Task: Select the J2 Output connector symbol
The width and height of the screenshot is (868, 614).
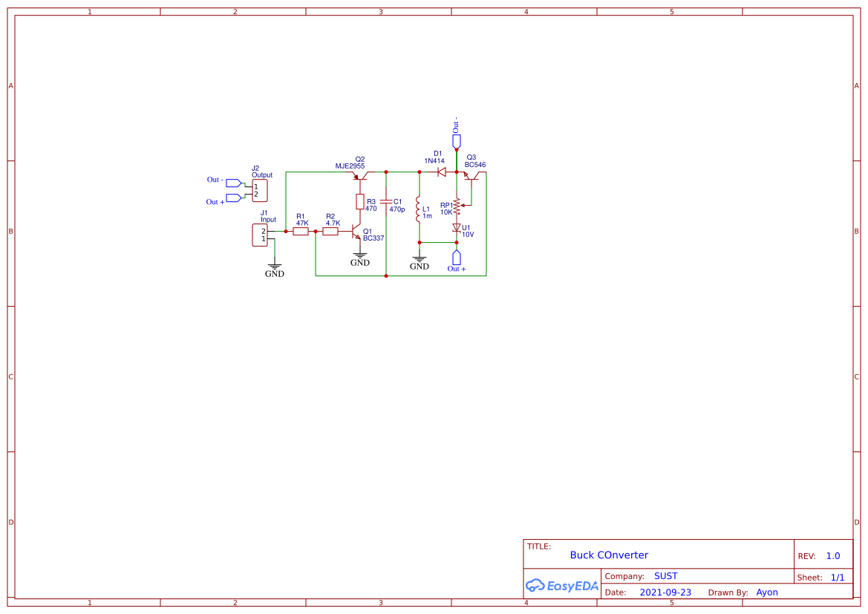Action: pos(260,190)
